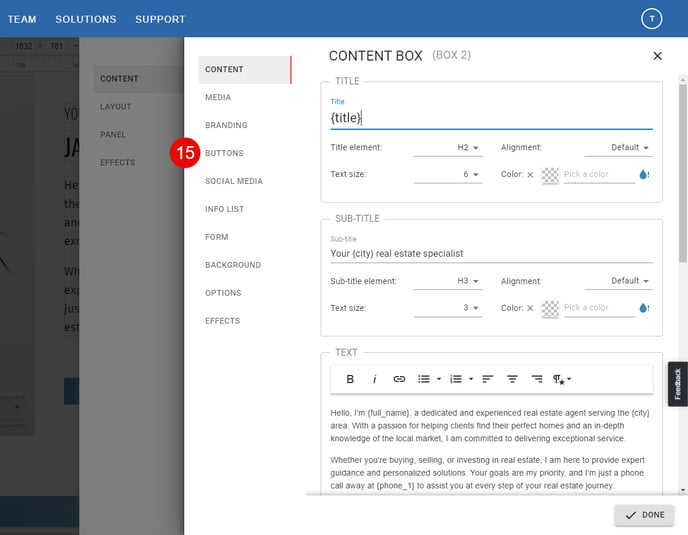Screen dimensions: 688x535
Task: Select Layout in the background panel
Action: 116,107
